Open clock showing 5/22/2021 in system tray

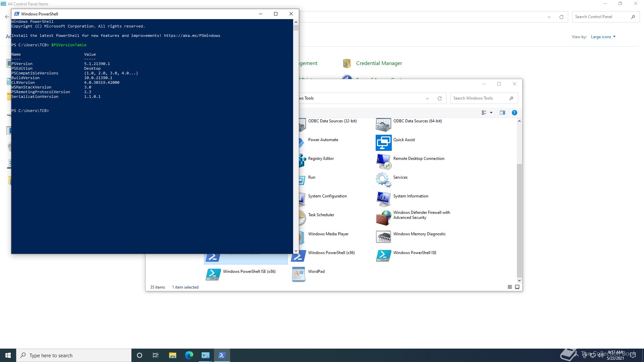tap(615, 355)
